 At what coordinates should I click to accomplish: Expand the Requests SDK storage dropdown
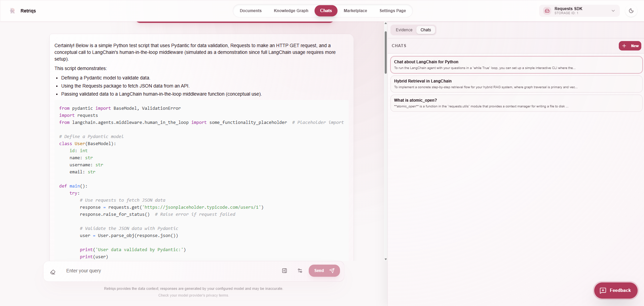(x=613, y=11)
